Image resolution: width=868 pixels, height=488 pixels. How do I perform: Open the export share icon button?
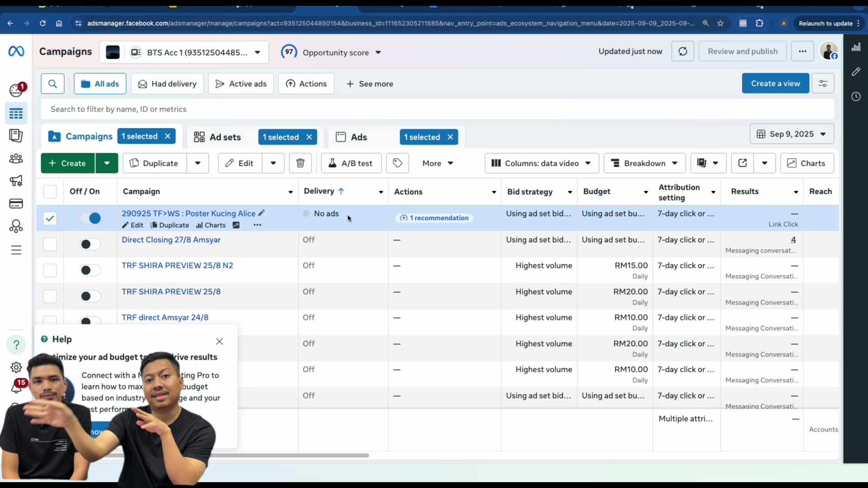click(x=742, y=163)
